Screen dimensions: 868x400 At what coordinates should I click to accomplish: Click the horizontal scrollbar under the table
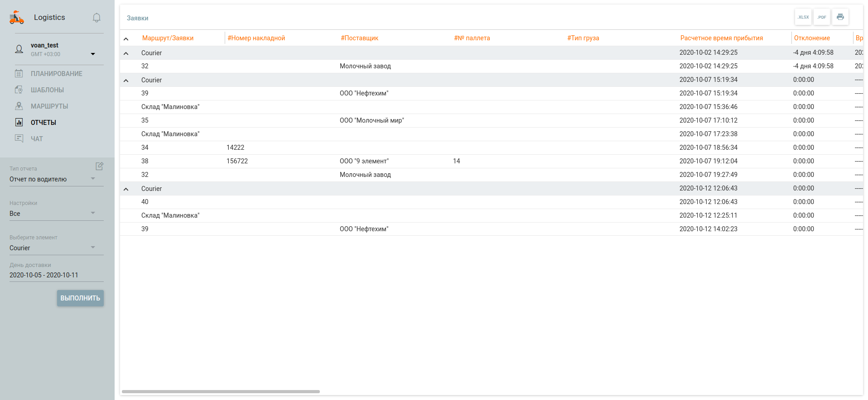pyautogui.click(x=221, y=391)
